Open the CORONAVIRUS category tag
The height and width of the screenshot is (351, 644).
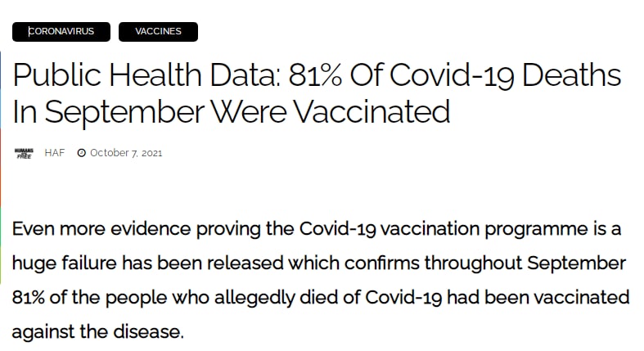(61, 32)
